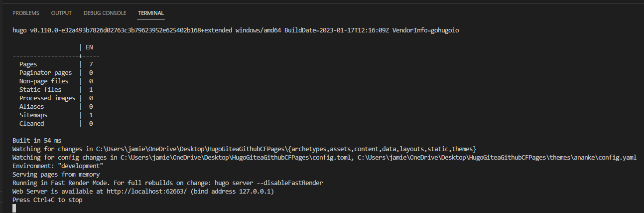Select the DEBUG CONSOLE tab

[x=105, y=13]
